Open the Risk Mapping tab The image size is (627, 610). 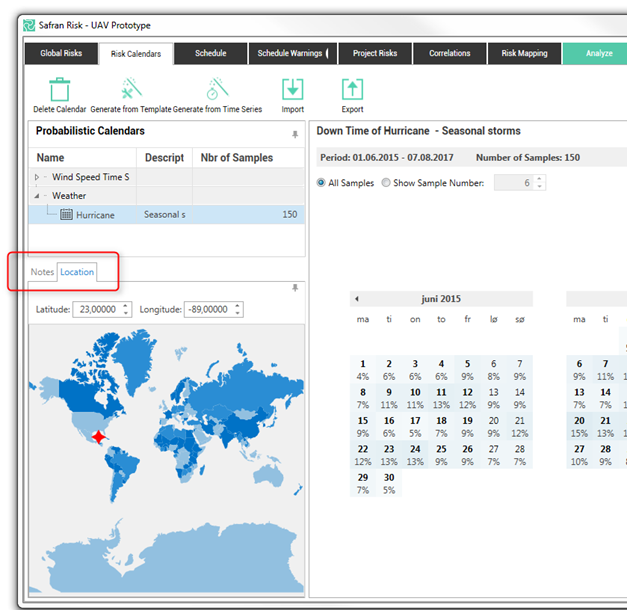[525, 53]
